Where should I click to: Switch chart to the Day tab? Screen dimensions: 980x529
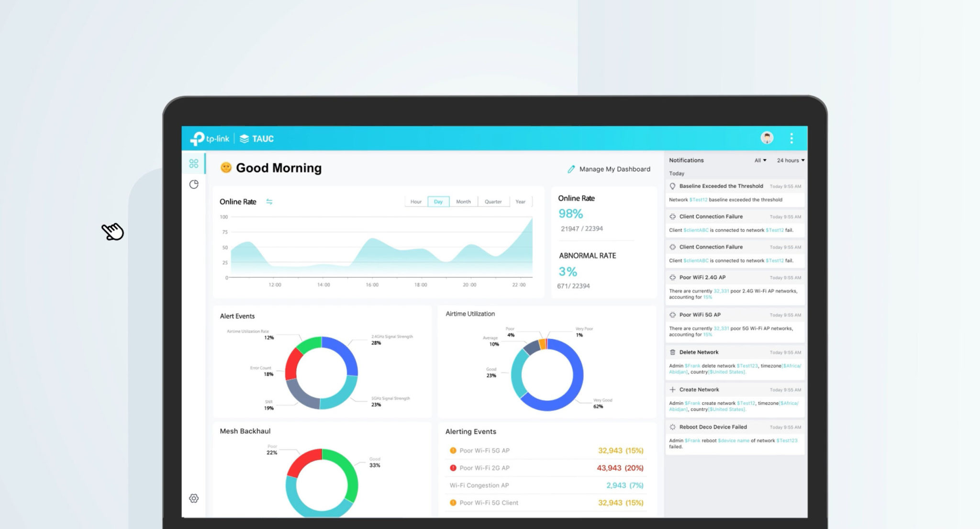click(438, 202)
